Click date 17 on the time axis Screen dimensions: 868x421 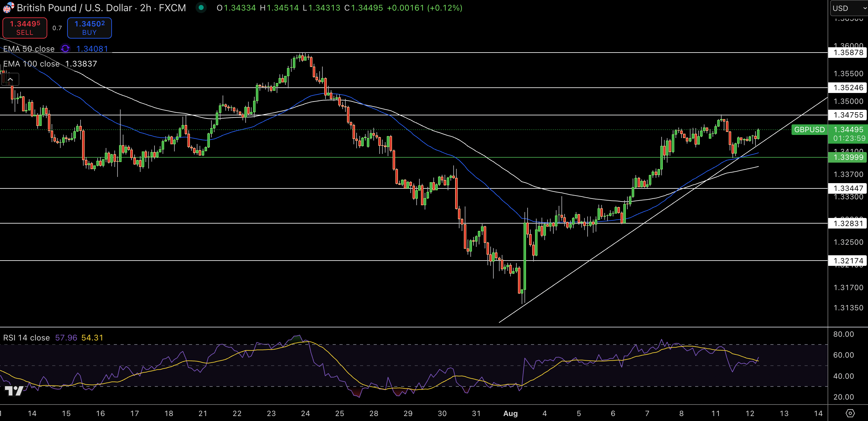click(134, 413)
